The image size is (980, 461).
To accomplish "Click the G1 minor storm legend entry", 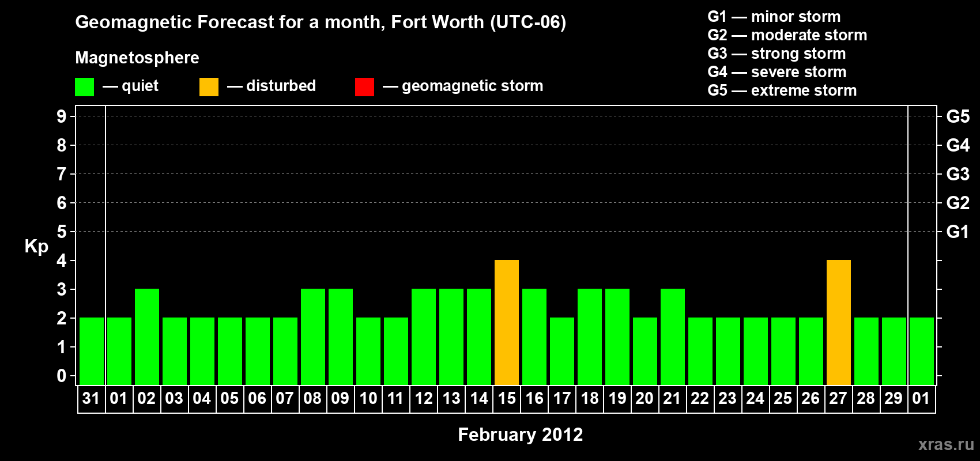I will [x=774, y=17].
